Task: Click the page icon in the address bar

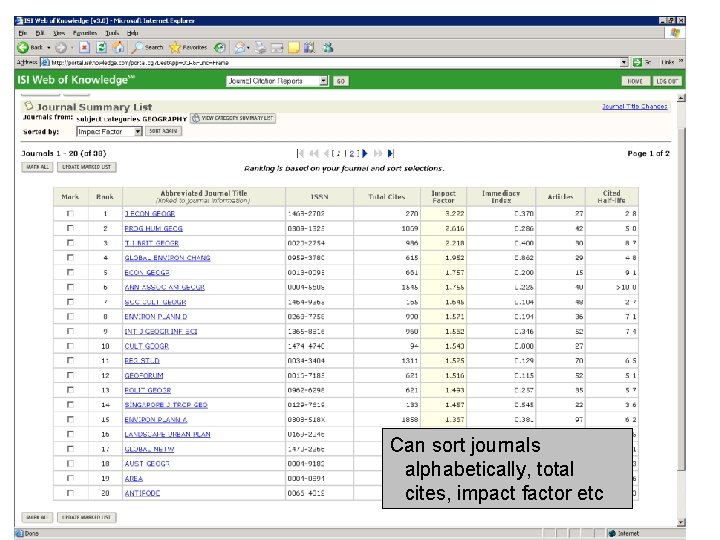Action: tap(45, 62)
